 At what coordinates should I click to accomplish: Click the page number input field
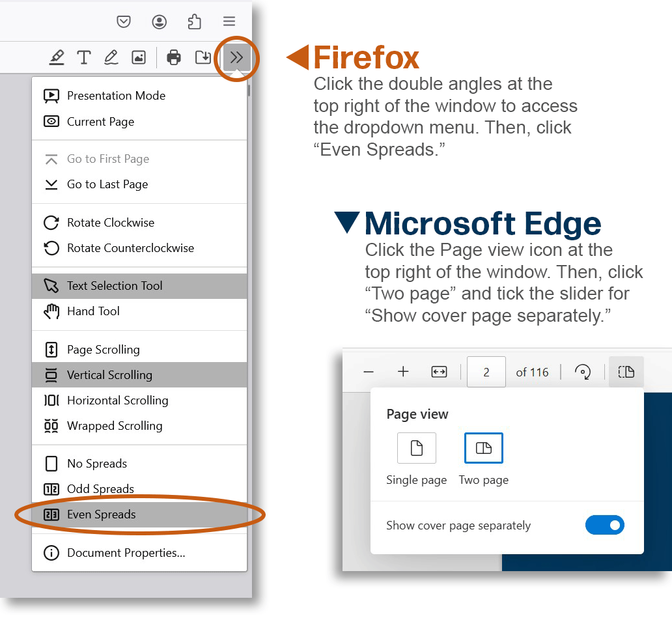pyautogui.click(x=486, y=372)
